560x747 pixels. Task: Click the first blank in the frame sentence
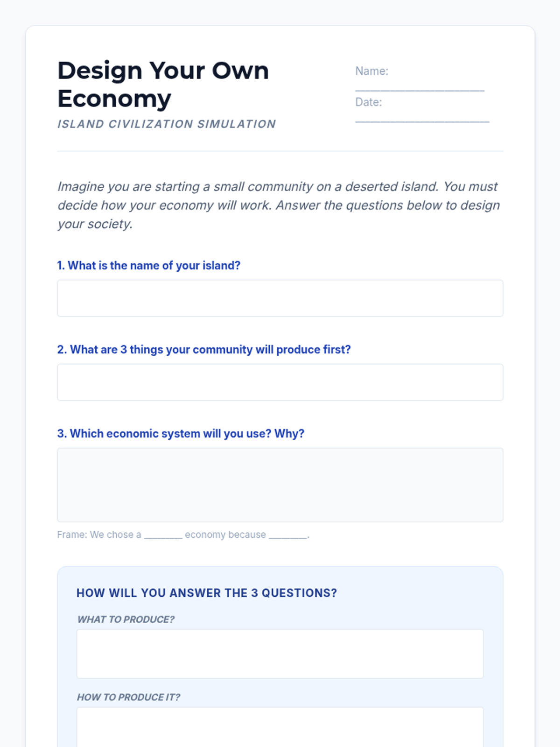point(163,536)
